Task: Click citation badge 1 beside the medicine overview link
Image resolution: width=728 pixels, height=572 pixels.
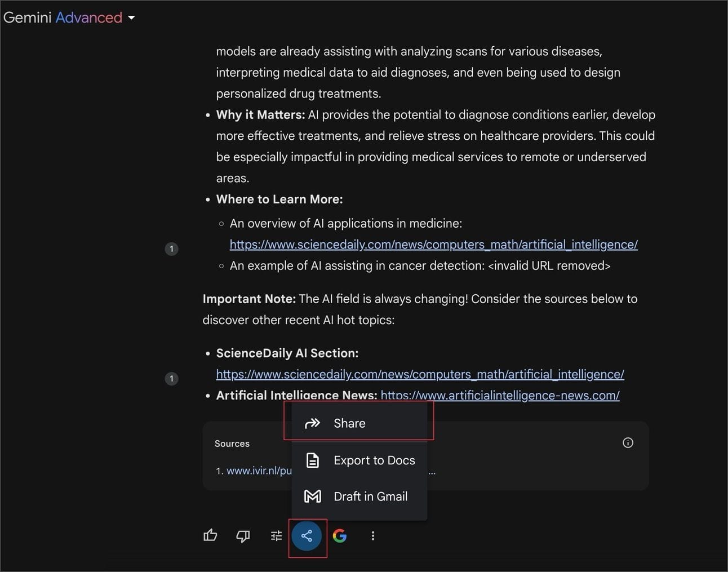Action: point(171,249)
